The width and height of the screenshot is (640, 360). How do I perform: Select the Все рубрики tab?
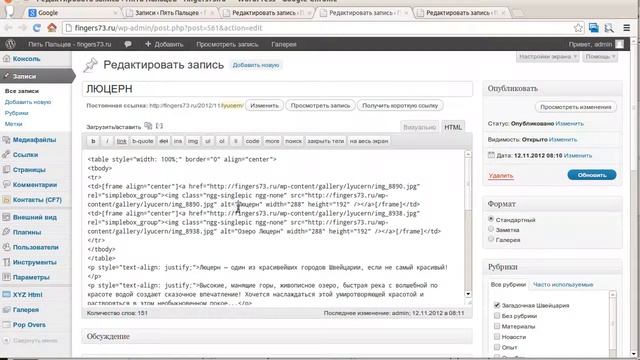508,284
